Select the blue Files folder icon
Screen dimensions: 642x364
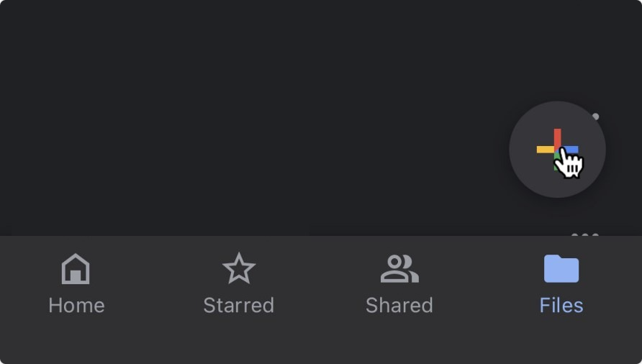[x=561, y=268]
